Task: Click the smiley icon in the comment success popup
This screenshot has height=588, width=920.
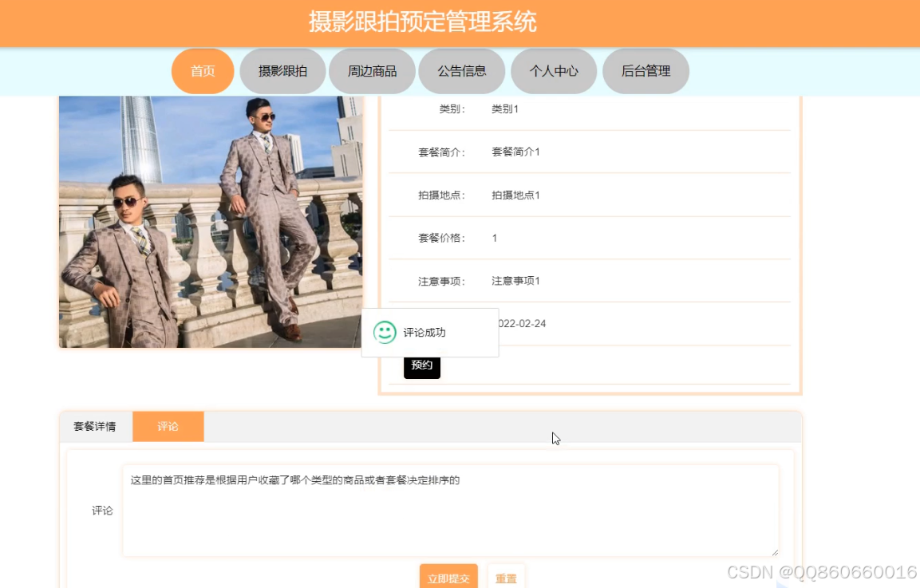Action: (385, 332)
